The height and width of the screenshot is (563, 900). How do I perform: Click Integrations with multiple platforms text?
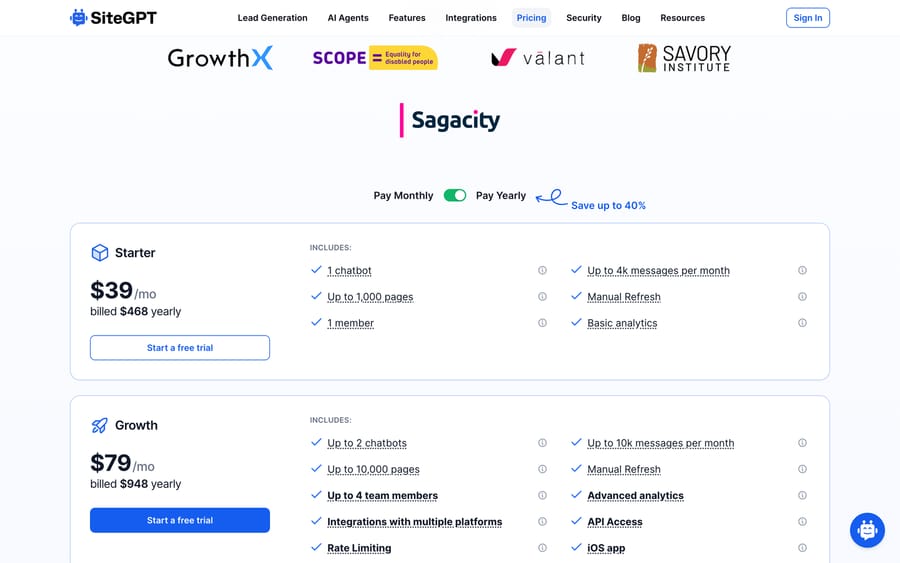(414, 522)
